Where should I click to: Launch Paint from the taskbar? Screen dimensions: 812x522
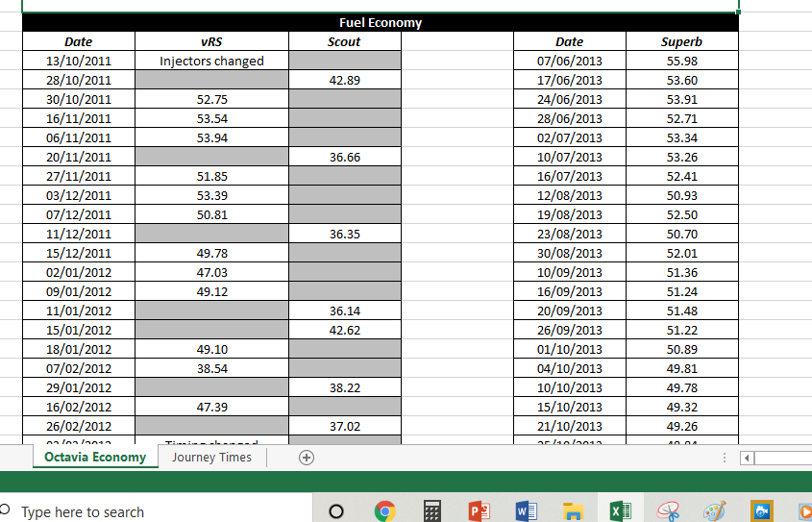click(x=715, y=511)
